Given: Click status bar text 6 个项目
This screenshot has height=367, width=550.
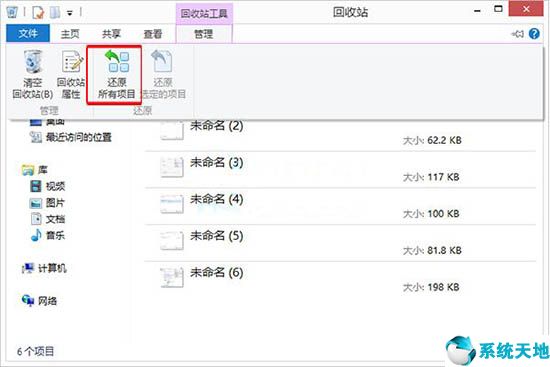Looking at the screenshot, I should tap(35, 351).
